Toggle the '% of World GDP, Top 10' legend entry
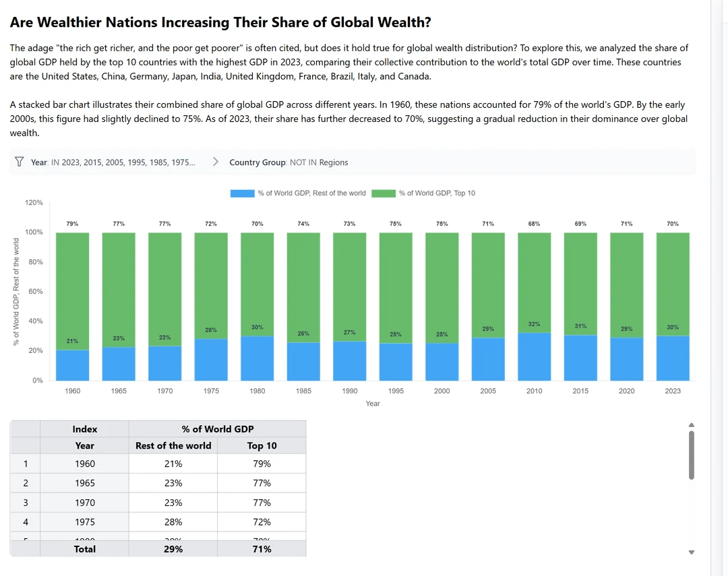728x576 pixels. 437,193
